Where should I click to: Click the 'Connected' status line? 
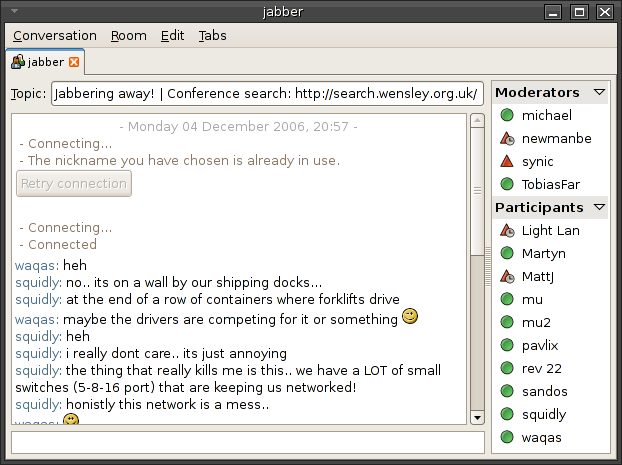point(58,244)
